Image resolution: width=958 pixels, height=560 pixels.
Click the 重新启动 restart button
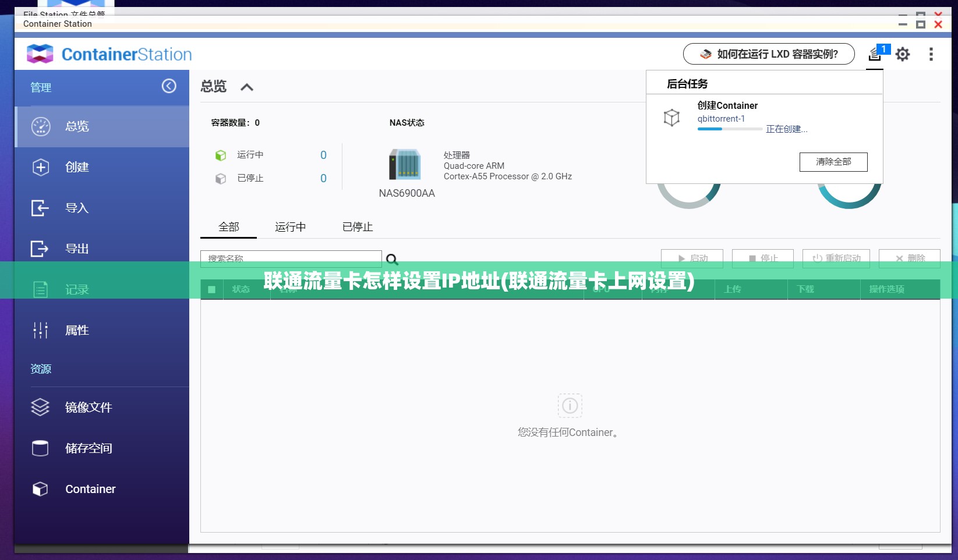click(836, 258)
